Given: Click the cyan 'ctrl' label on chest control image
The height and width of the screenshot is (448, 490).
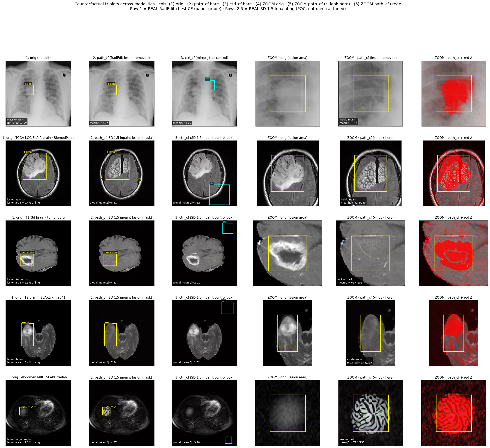Looking at the screenshot, I should 207,79.
